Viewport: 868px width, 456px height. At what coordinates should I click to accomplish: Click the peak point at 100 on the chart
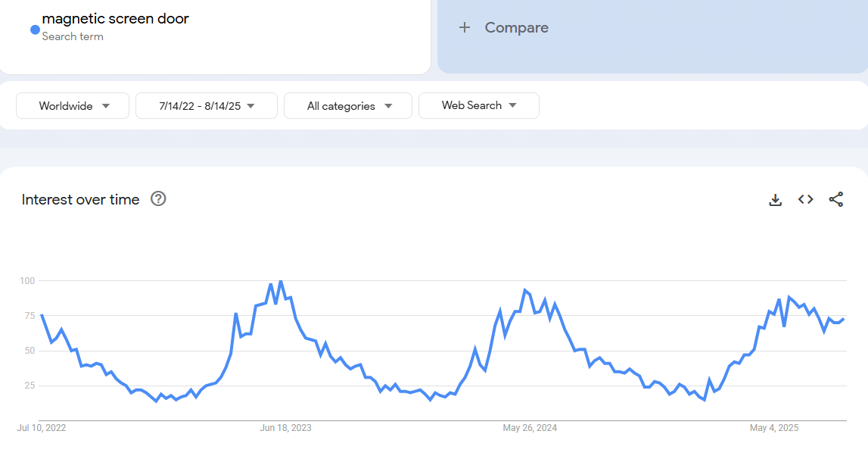(281, 281)
